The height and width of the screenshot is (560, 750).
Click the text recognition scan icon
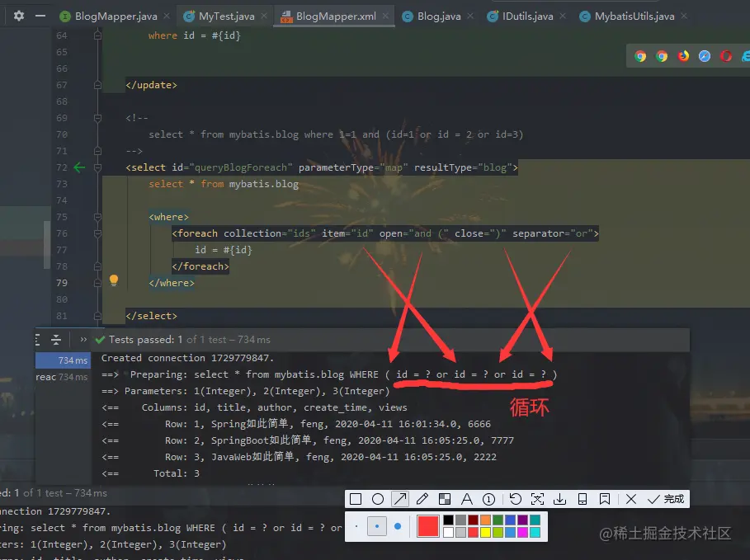[x=538, y=499]
